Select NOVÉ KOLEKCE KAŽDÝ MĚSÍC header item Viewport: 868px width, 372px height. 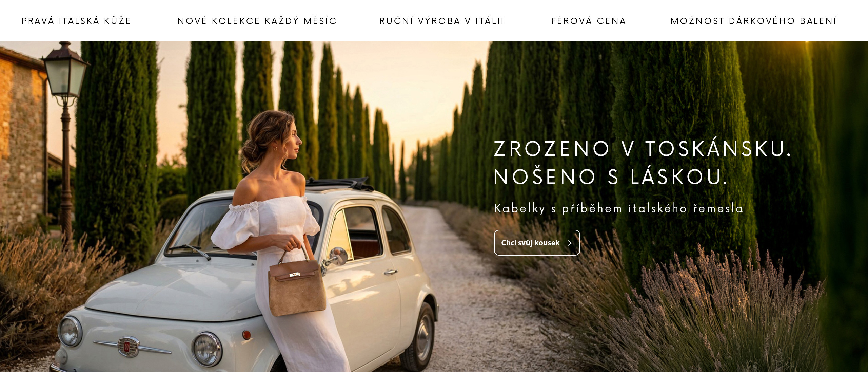257,21
